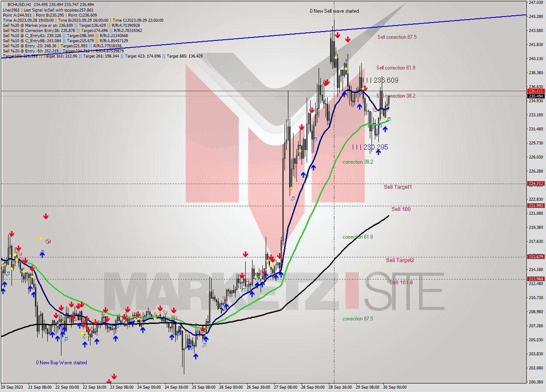Select the 'Sell 100' level label
Screen dimensions: 546x392
(x=401, y=209)
